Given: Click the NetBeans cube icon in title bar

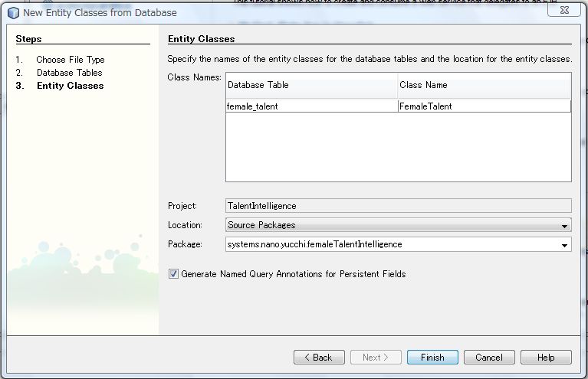Looking at the screenshot, I should pyautogui.click(x=13, y=12).
